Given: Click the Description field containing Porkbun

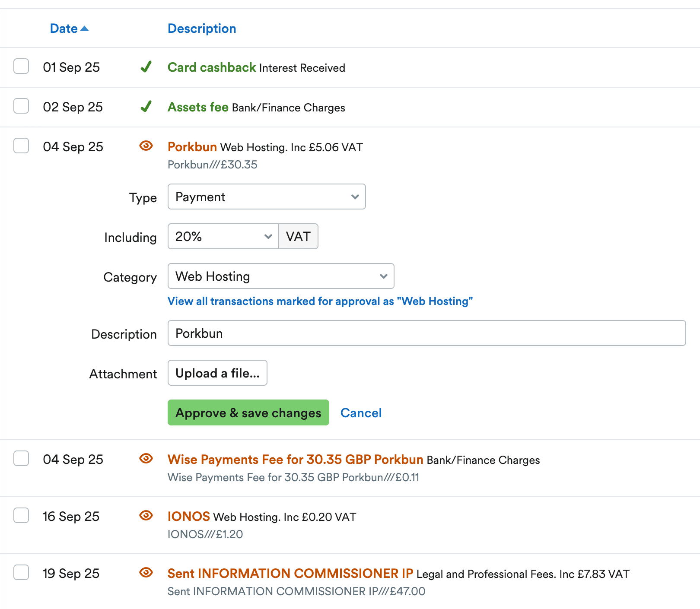Looking at the screenshot, I should tap(426, 333).
